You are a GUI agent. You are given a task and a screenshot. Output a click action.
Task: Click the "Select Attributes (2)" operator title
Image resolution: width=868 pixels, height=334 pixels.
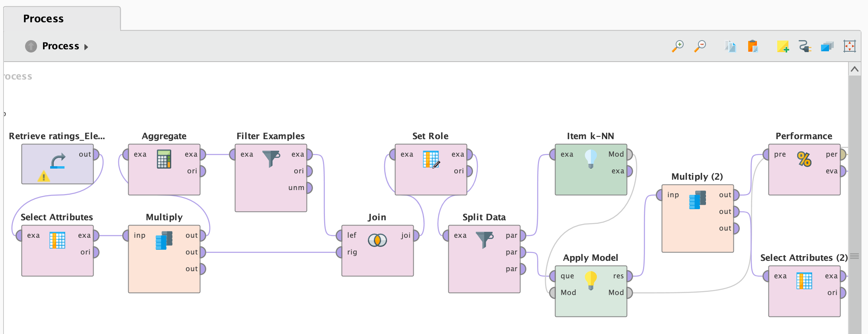[804, 258]
